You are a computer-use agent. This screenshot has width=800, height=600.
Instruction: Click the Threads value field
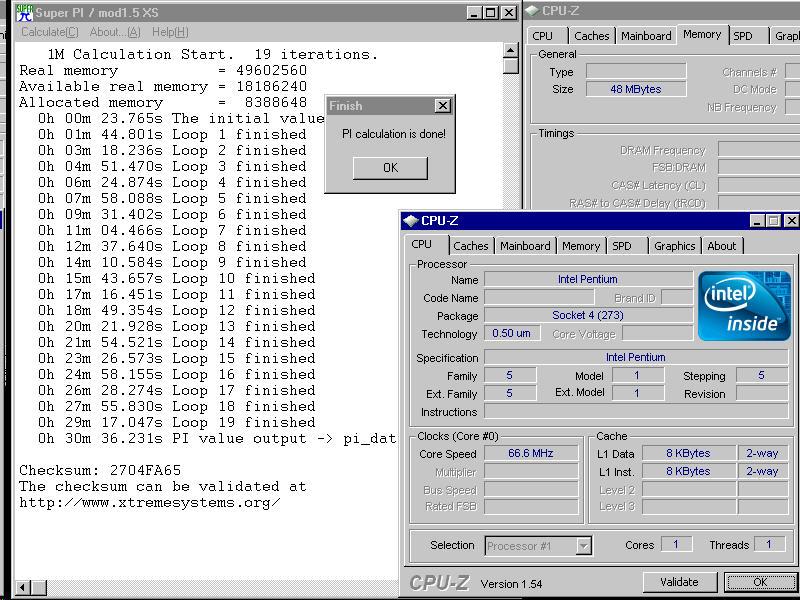tap(769, 545)
